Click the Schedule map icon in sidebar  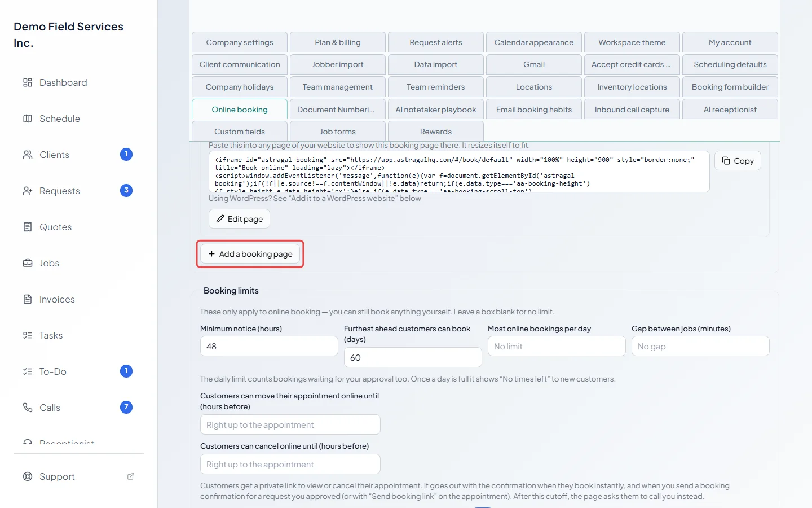(x=28, y=119)
